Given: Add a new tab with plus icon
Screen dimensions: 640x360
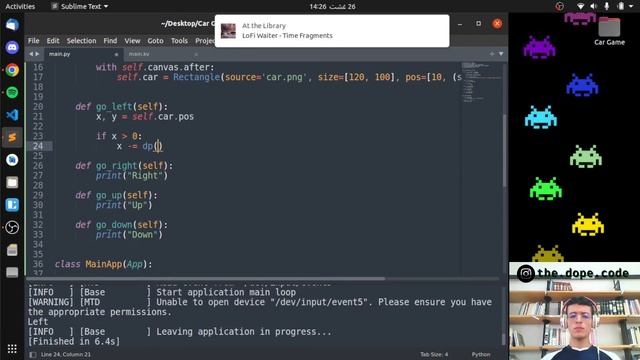Looking at the screenshot, I should click(492, 54).
